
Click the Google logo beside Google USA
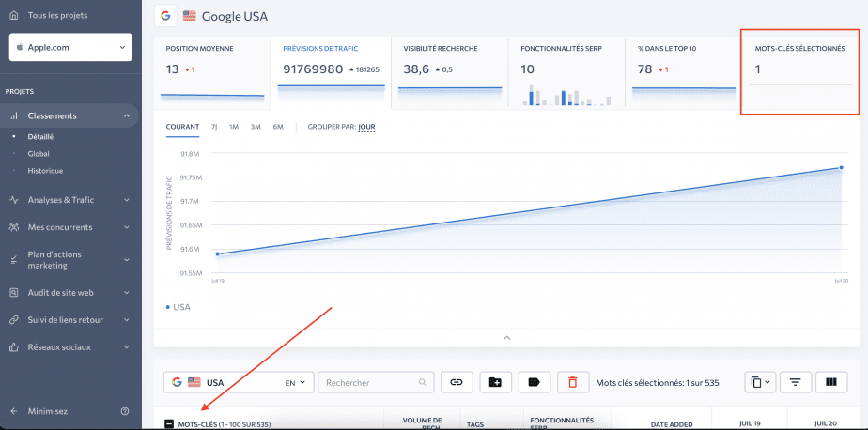165,16
